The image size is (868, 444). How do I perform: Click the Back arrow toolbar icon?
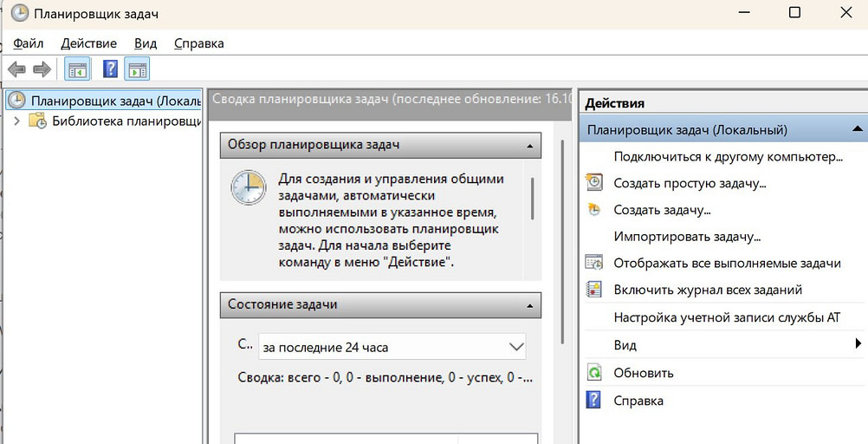(16, 70)
